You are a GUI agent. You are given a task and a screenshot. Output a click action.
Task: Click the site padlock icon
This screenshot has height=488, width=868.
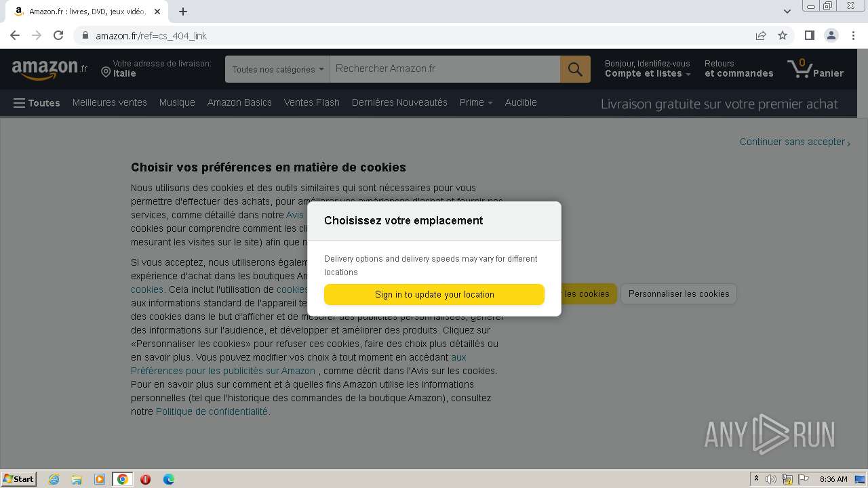(x=85, y=35)
